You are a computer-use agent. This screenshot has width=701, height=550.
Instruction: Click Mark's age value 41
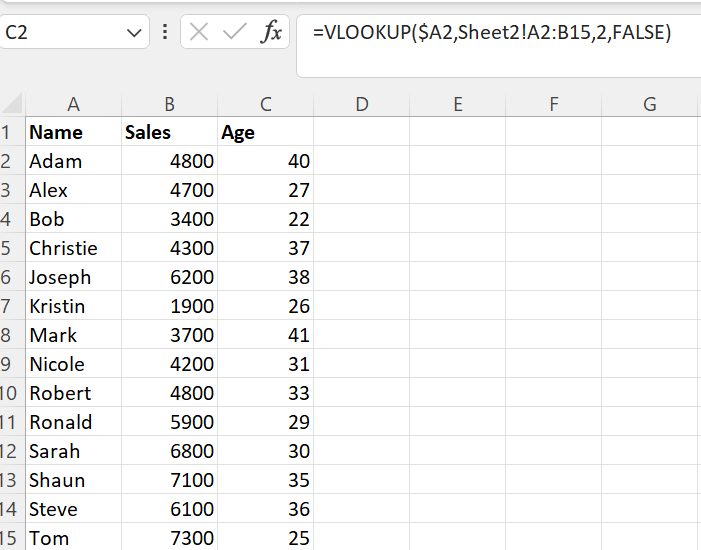click(x=266, y=334)
